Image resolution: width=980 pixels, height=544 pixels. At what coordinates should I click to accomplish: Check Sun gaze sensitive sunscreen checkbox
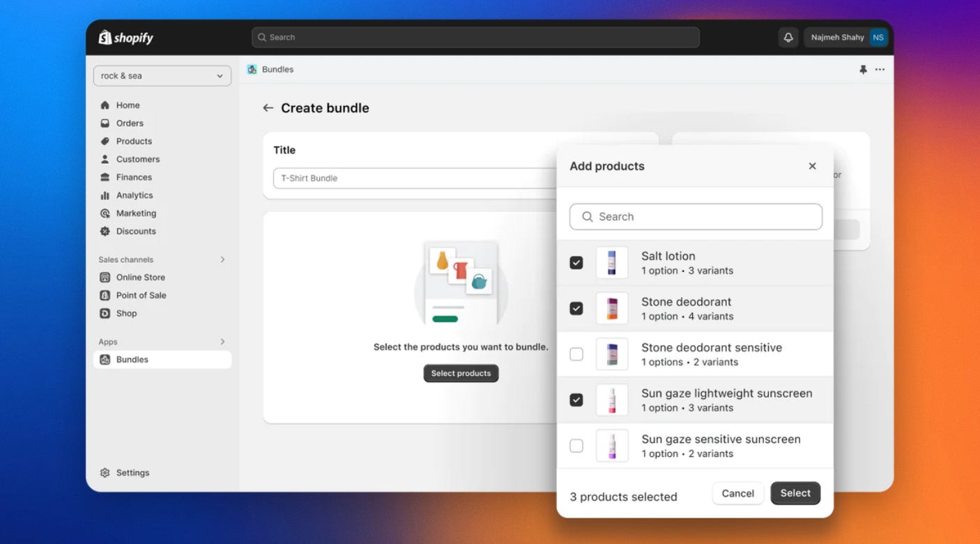pyautogui.click(x=576, y=446)
